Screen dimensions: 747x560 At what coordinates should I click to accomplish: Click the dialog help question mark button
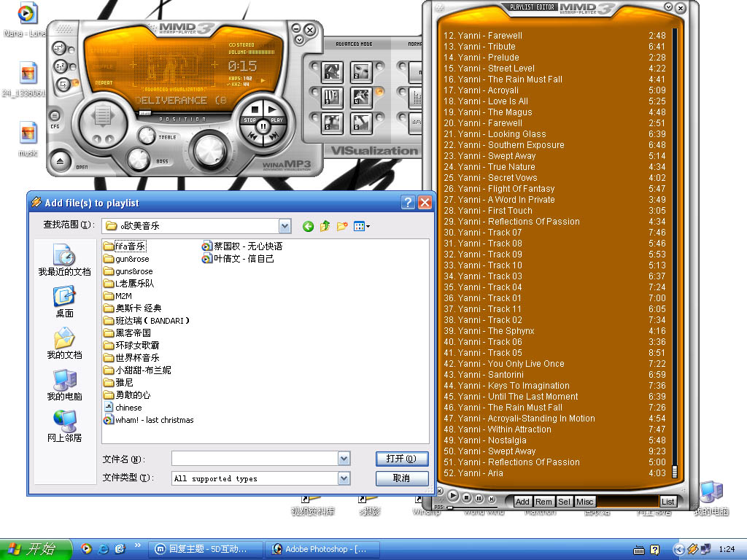(x=408, y=203)
